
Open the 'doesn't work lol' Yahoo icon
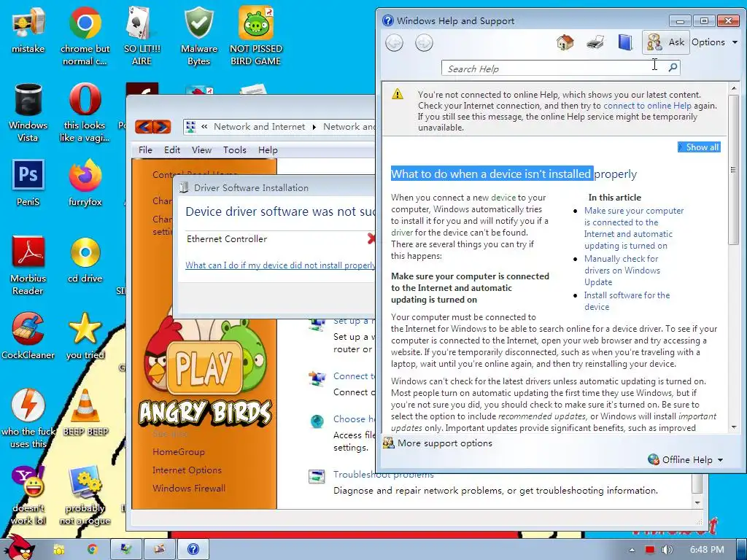[x=28, y=496]
